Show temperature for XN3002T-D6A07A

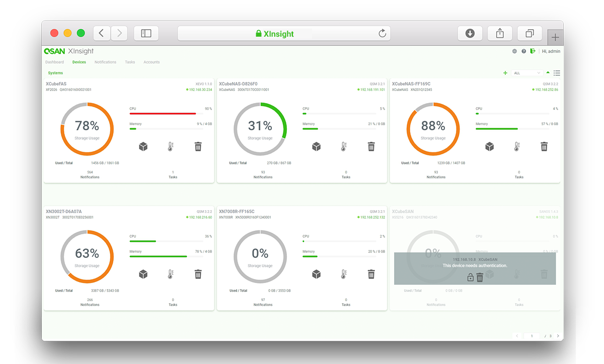(171, 274)
